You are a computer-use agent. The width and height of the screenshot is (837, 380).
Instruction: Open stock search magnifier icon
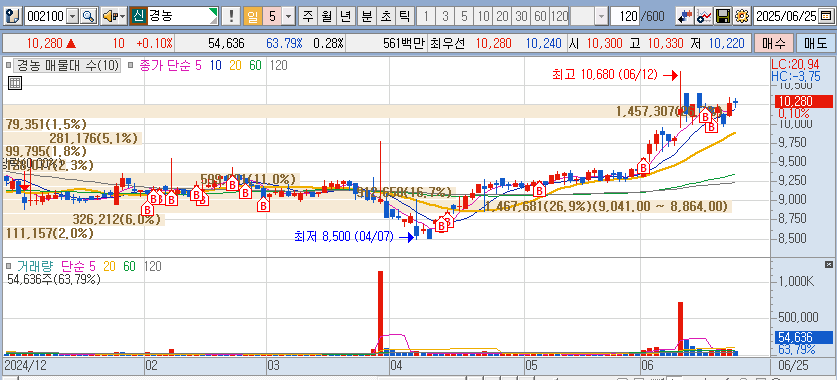tap(88, 17)
